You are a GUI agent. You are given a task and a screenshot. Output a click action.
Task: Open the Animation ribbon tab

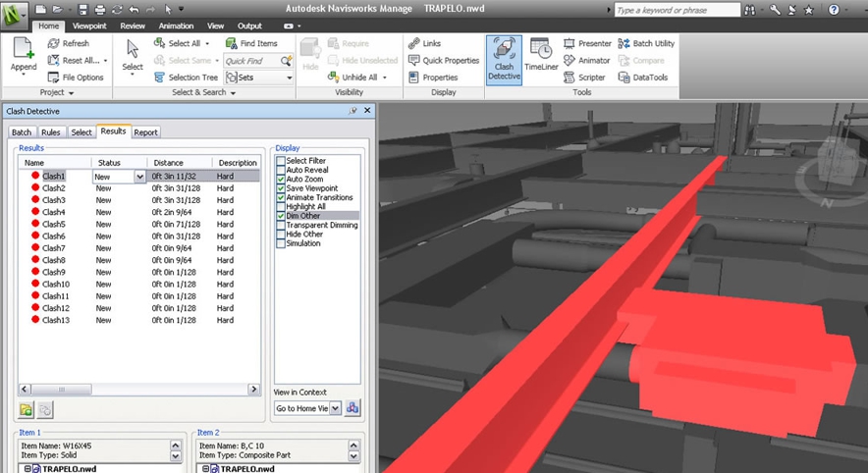pyautogui.click(x=176, y=26)
